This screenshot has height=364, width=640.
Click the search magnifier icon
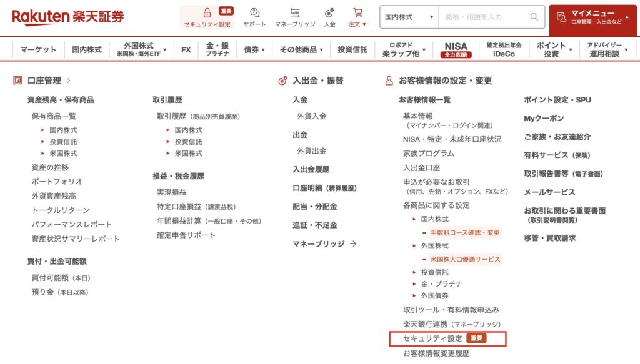534,17
